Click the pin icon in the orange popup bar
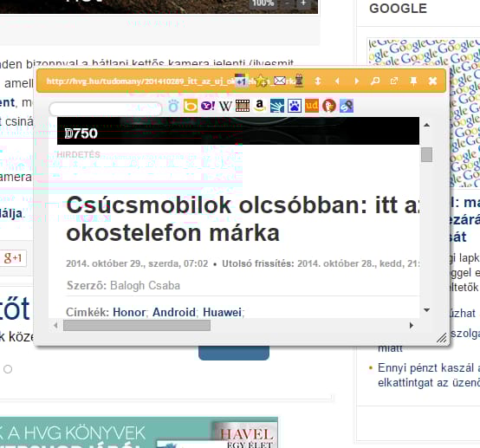This screenshot has height=448, width=480. [x=413, y=81]
